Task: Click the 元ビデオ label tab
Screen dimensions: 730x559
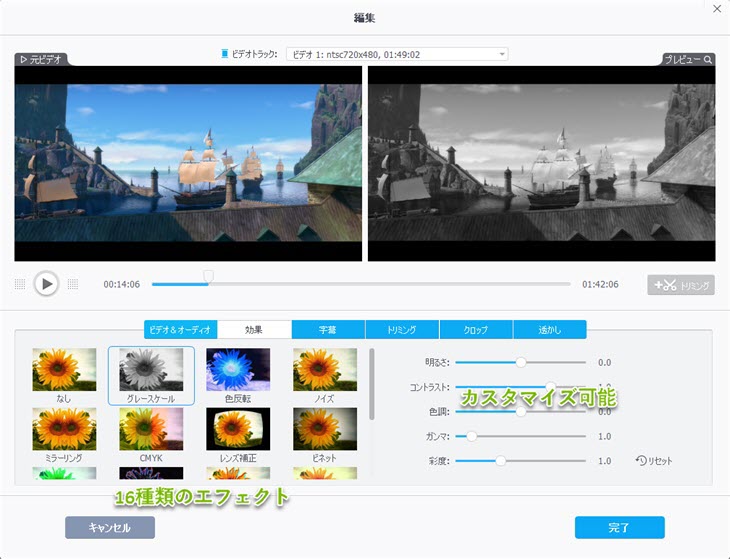Action: point(41,60)
